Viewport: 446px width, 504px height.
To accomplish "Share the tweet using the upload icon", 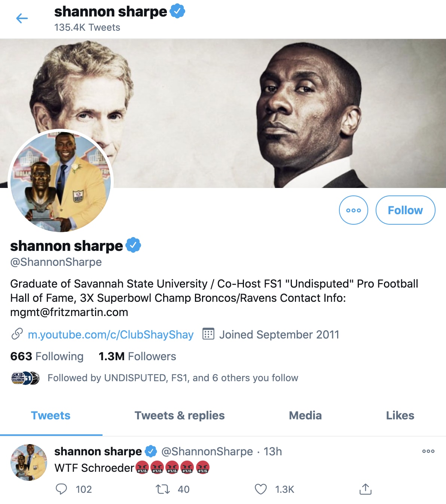I will point(366,489).
